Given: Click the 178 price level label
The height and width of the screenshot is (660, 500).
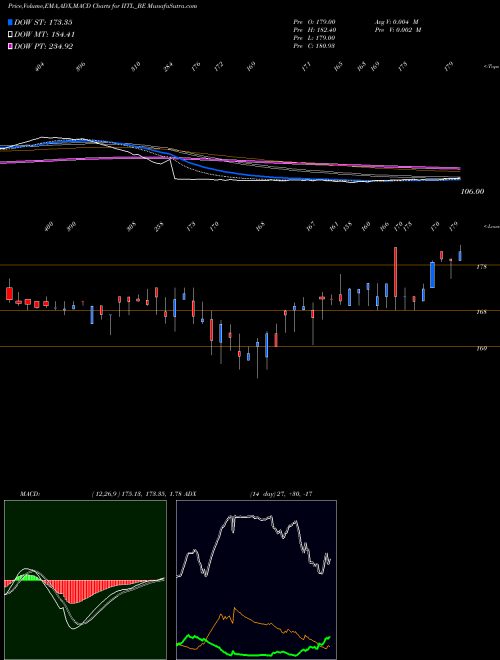Looking at the screenshot, I should [482, 267].
